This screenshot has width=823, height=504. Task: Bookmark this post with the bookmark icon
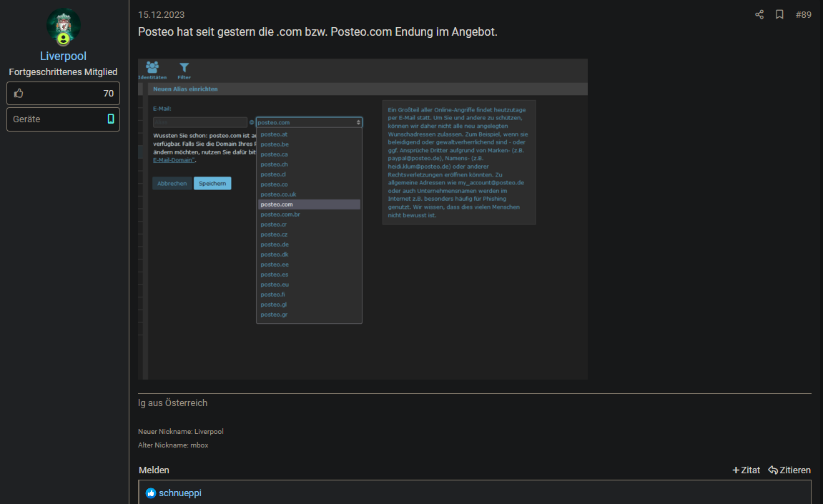click(779, 14)
